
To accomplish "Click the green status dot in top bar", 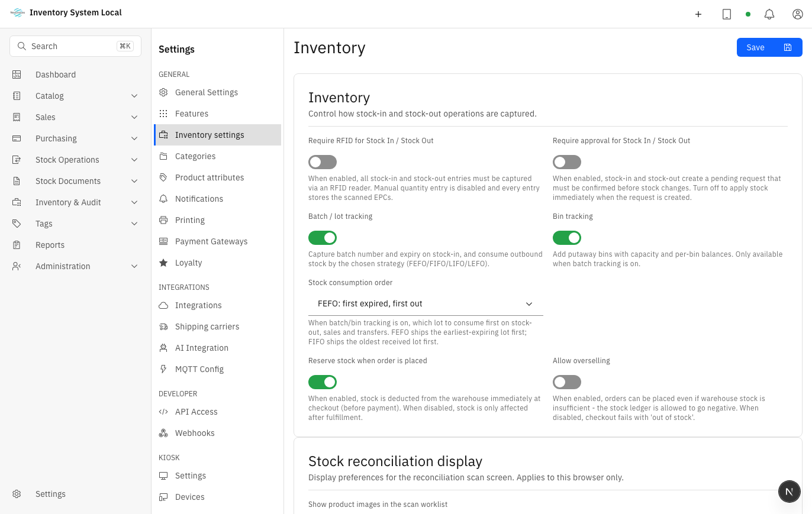I will pos(748,14).
